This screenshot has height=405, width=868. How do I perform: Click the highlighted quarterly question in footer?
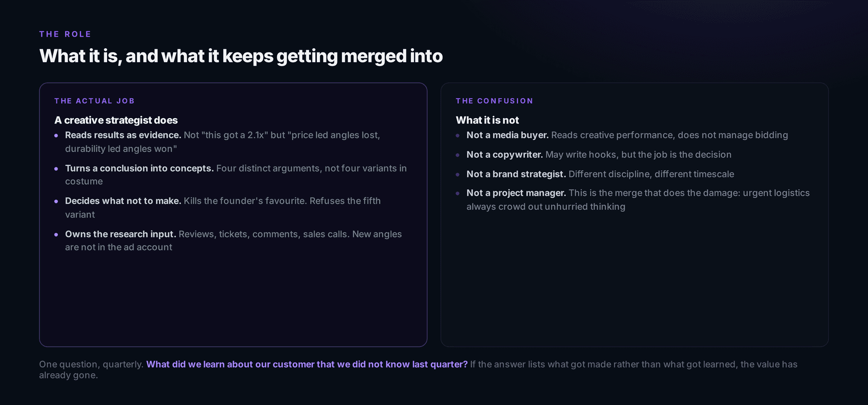(x=307, y=364)
